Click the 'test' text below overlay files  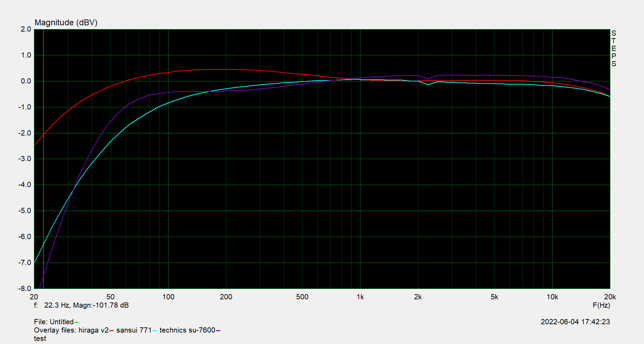pos(40,338)
